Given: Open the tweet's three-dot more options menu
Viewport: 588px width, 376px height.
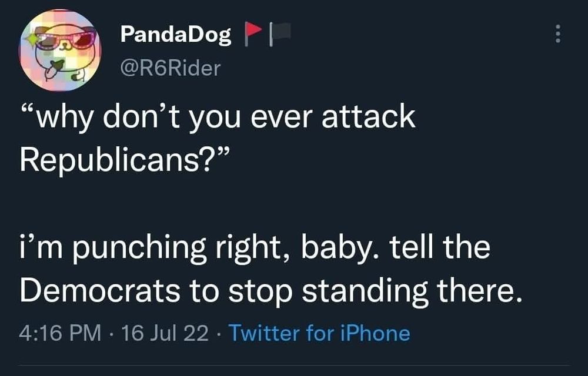Looking at the screenshot, I should [558, 34].
